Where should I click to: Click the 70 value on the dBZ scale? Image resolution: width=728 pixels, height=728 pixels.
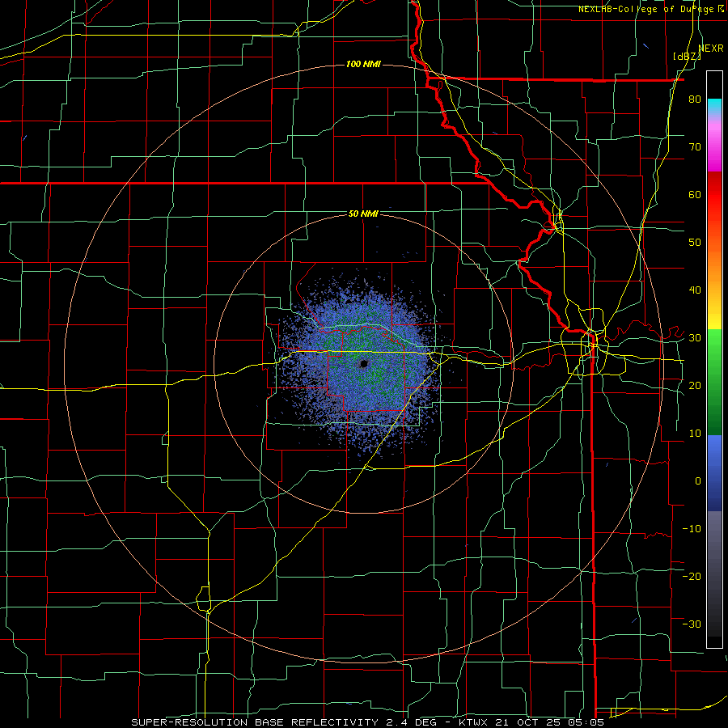point(695,147)
